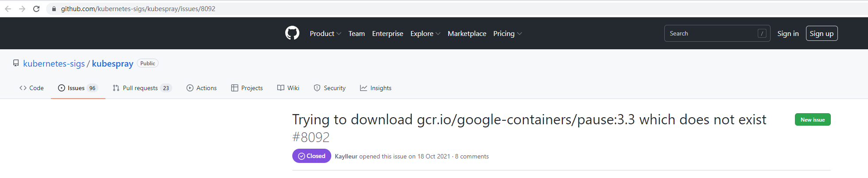Switch to the Actions tab

pyautogui.click(x=201, y=88)
